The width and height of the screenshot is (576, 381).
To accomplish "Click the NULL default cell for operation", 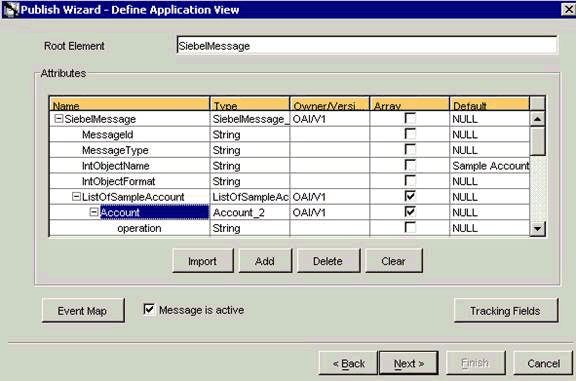I will click(490, 228).
